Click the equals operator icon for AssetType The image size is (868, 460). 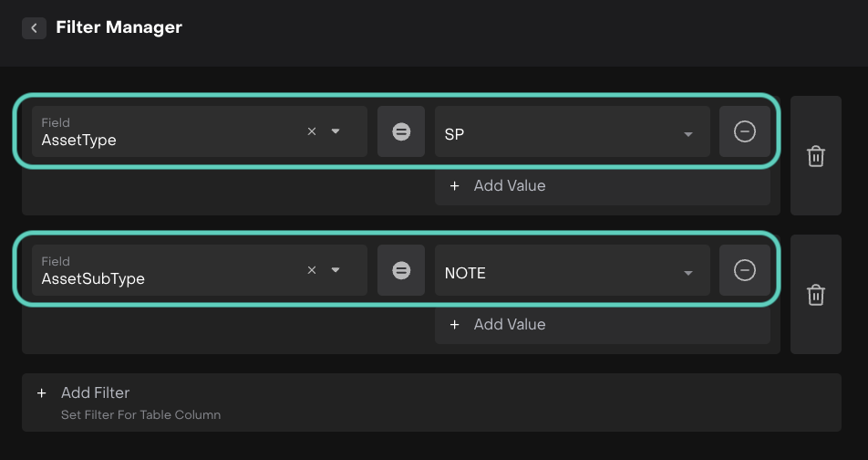coord(401,131)
